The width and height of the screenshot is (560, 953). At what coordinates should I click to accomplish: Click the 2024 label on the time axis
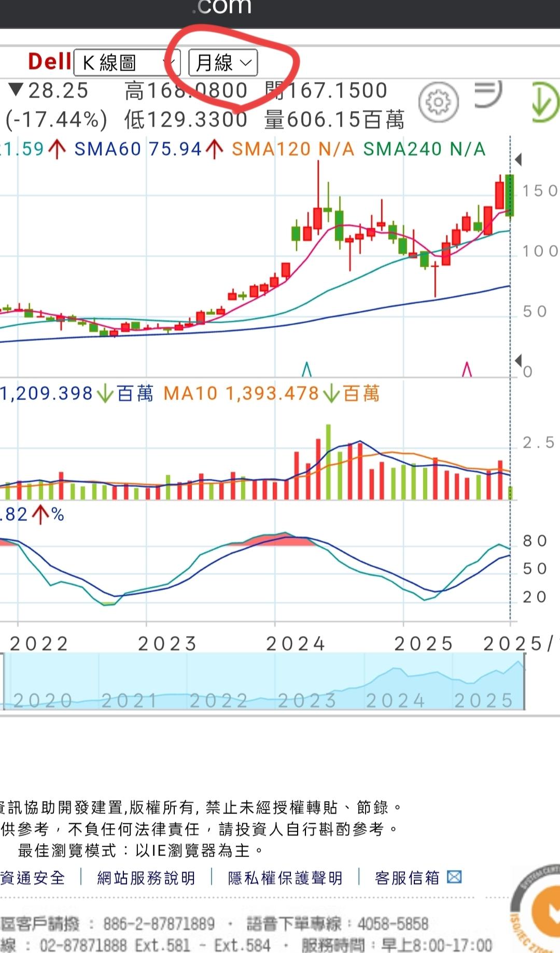click(x=296, y=644)
